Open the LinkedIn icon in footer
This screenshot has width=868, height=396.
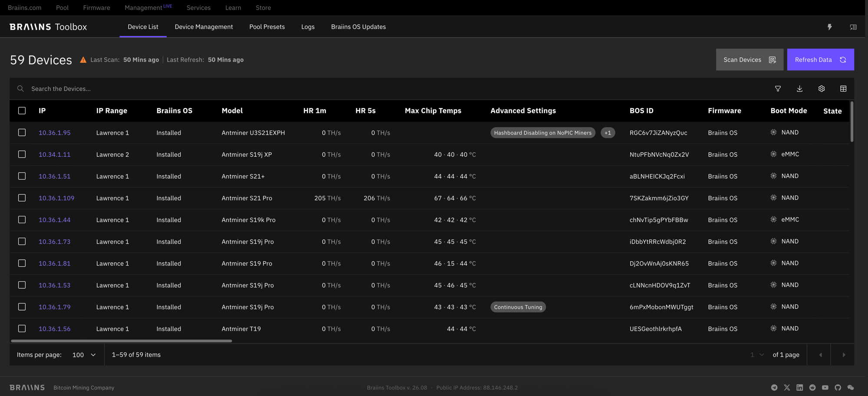pyautogui.click(x=799, y=387)
